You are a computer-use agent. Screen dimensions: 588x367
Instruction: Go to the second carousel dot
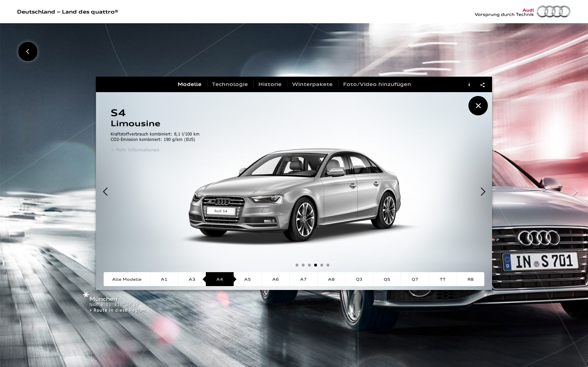303,265
